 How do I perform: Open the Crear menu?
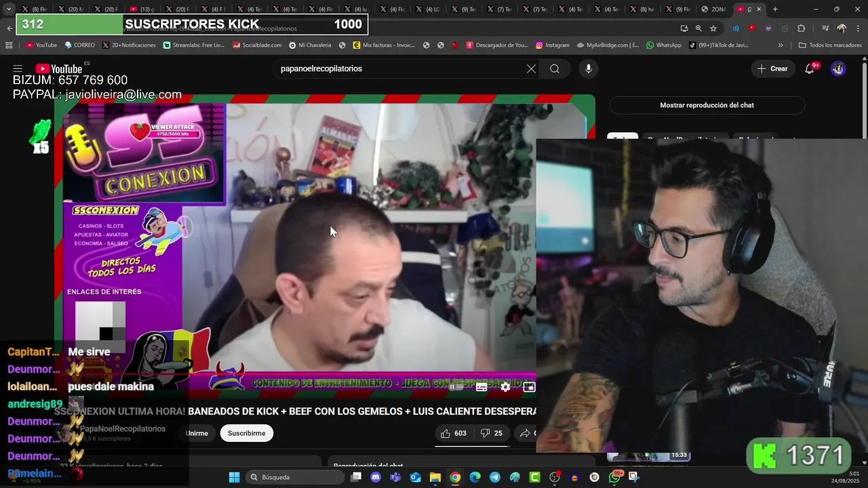click(x=772, y=68)
